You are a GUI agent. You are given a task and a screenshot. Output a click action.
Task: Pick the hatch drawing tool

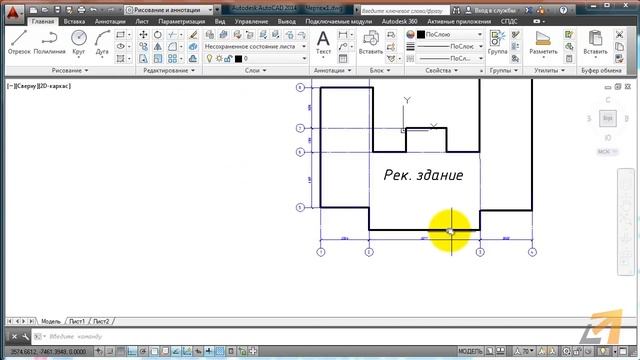[x=120, y=59]
